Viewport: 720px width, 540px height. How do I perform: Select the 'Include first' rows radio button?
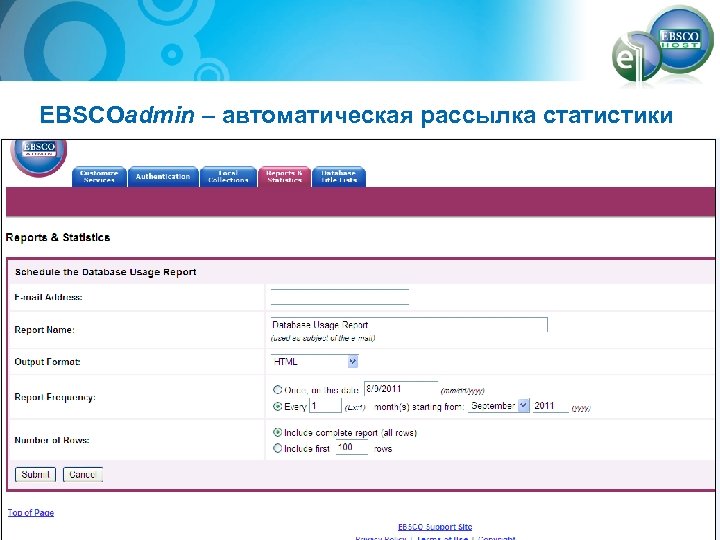click(x=277, y=448)
